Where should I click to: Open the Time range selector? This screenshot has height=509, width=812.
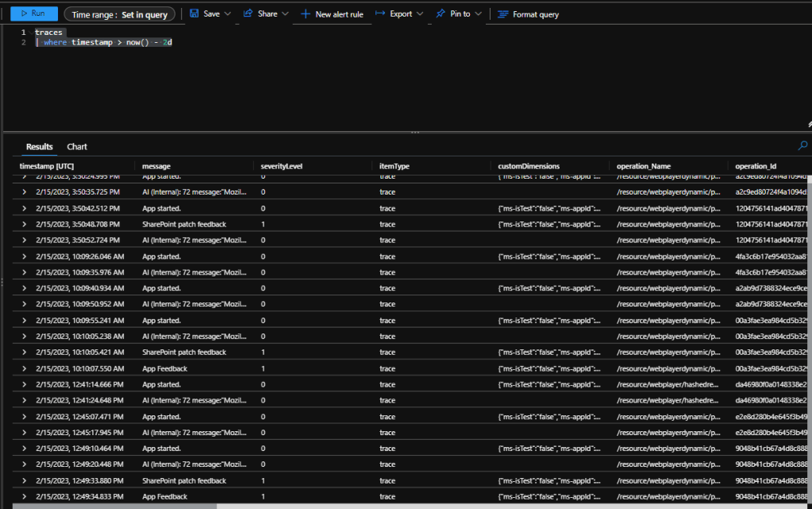pos(119,14)
